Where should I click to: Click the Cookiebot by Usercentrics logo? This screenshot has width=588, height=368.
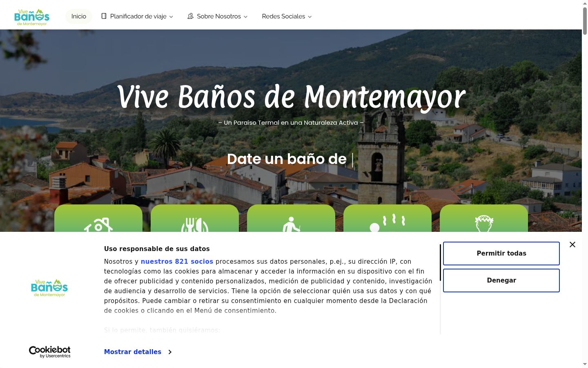(50, 352)
